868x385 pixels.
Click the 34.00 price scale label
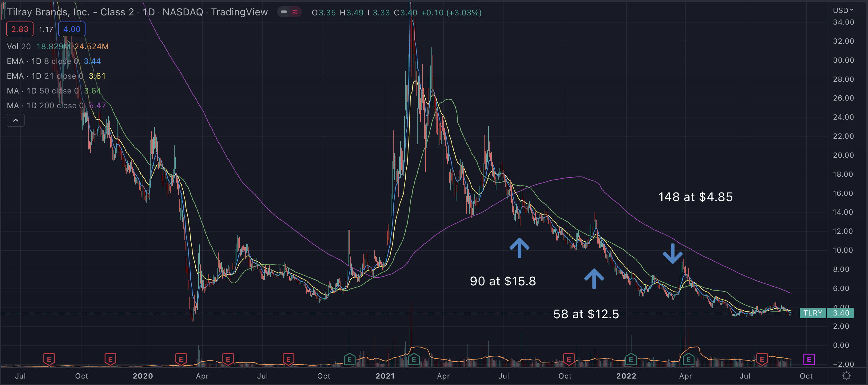pyautogui.click(x=843, y=22)
